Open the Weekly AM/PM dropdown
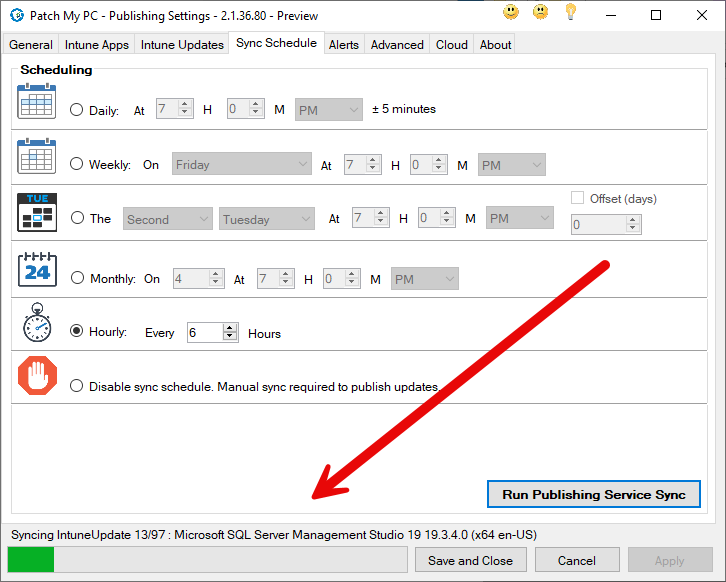This screenshot has height=582, width=726. coord(512,165)
